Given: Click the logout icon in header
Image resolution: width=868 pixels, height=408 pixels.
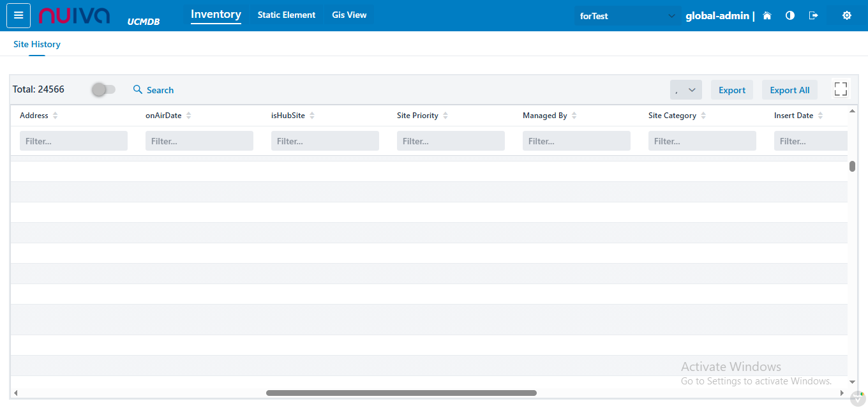Looking at the screenshot, I should click(813, 16).
